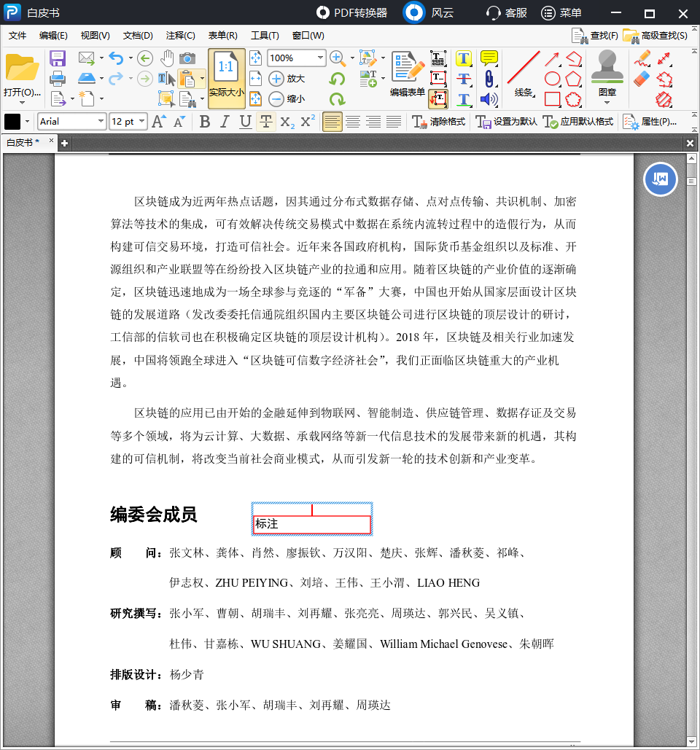The image size is (700, 750).
Task: Select the Oval shape tool
Action: [552, 79]
